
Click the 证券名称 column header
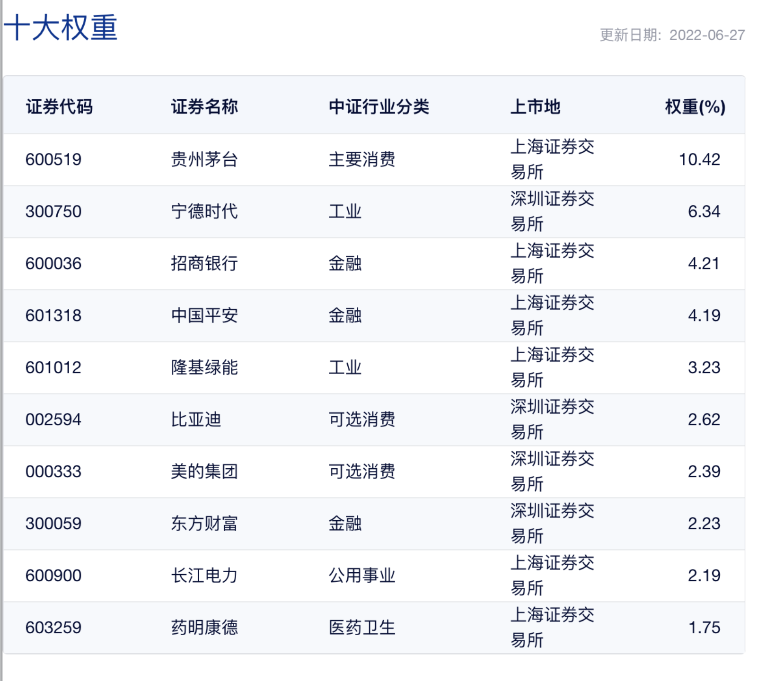point(204,106)
